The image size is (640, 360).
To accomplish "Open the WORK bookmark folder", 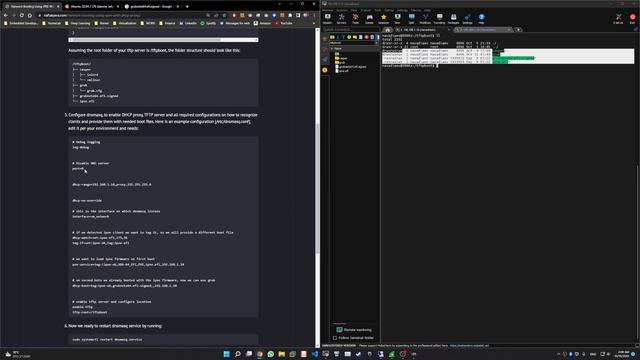I will [x=148, y=23].
